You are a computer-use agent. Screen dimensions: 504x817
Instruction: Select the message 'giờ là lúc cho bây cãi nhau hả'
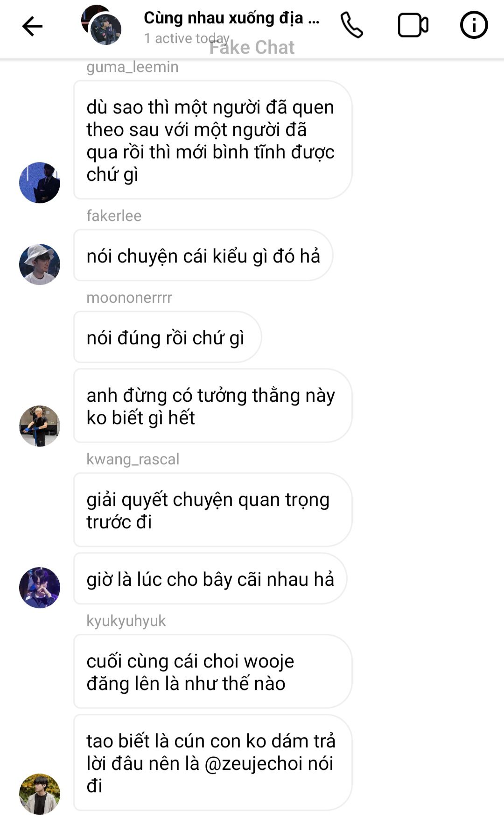(210, 579)
